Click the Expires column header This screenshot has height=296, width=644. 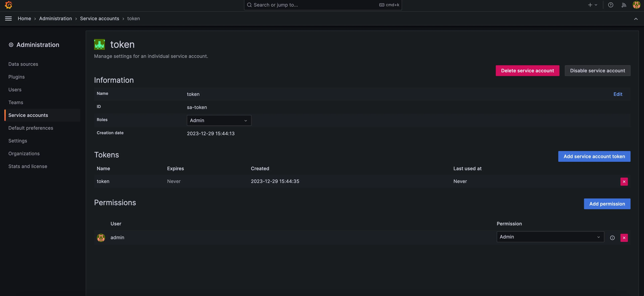pyautogui.click(x=175, y=168)
